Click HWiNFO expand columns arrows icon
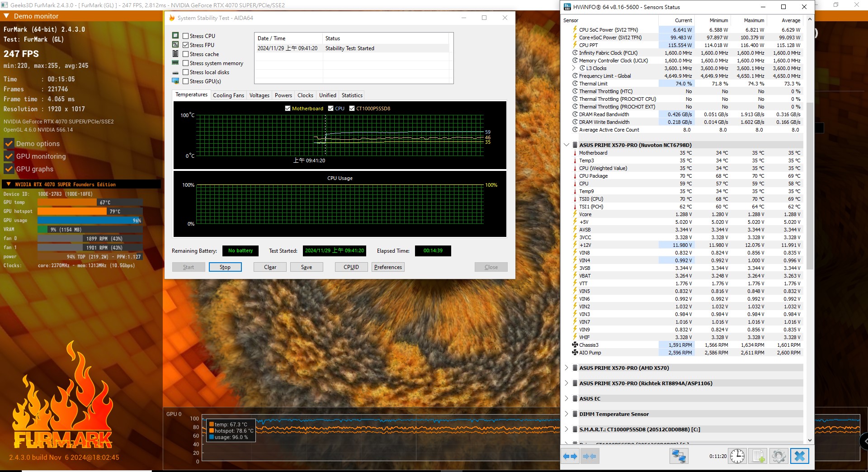The image size is (868, 472). coord(570,456)
